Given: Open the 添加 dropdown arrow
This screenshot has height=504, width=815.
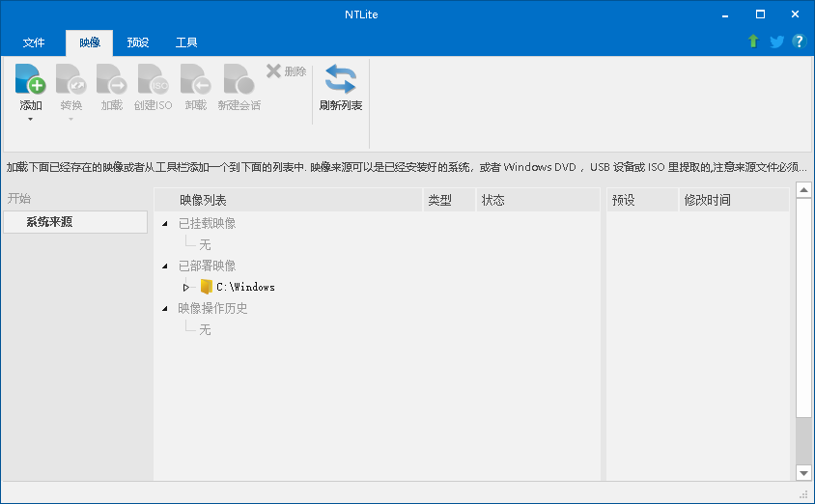Looking at the screenshot, I should point(30,119).
